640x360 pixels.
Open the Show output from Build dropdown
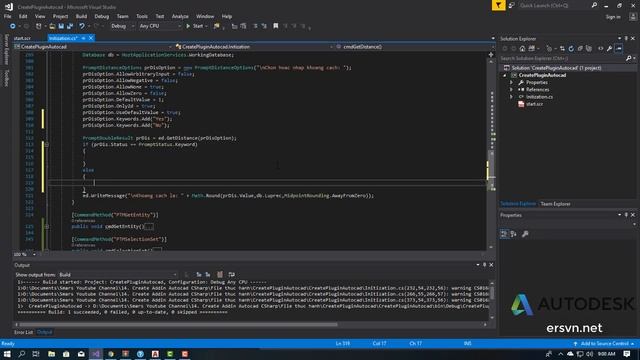click(x=118, y=275)
